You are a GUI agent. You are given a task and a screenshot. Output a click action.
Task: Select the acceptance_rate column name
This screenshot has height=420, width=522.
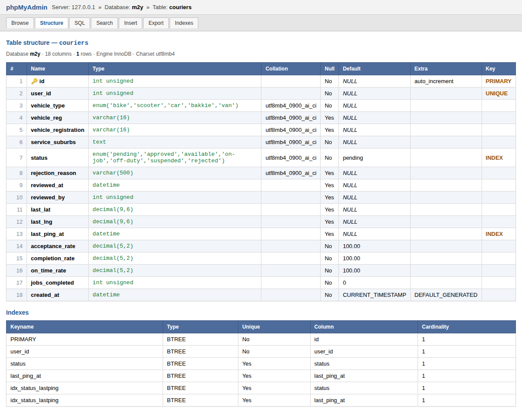(53, 246)
